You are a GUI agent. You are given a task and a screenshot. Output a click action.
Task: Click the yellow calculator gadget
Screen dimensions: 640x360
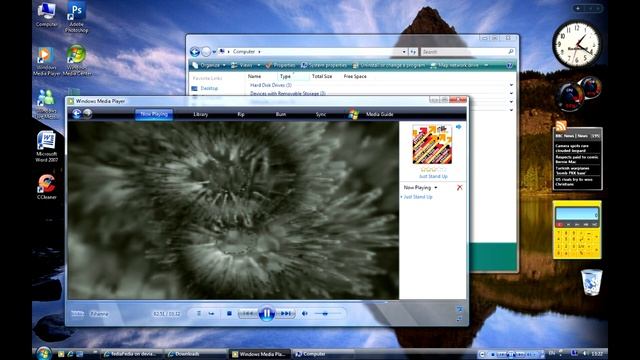click(577, 230)
